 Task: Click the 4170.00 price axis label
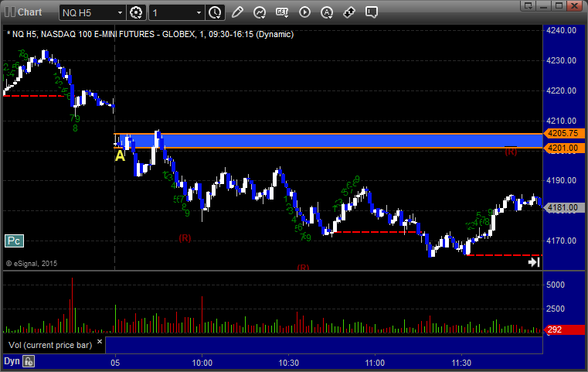point(562,241)
